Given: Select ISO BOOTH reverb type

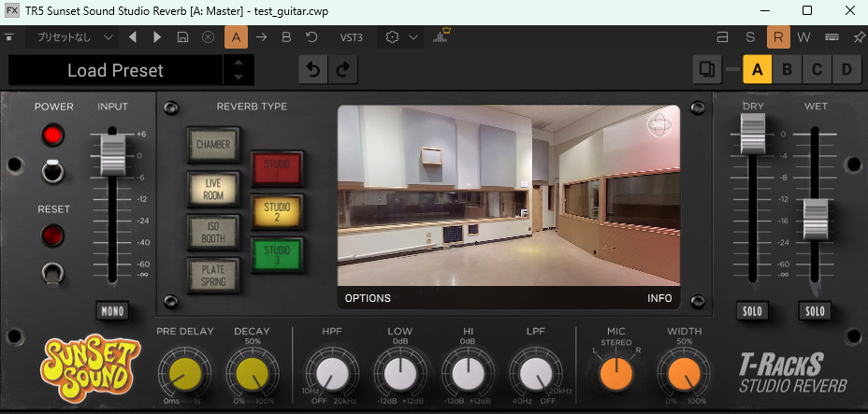Looking at the screenshot, I should click(x=213, y=232).
